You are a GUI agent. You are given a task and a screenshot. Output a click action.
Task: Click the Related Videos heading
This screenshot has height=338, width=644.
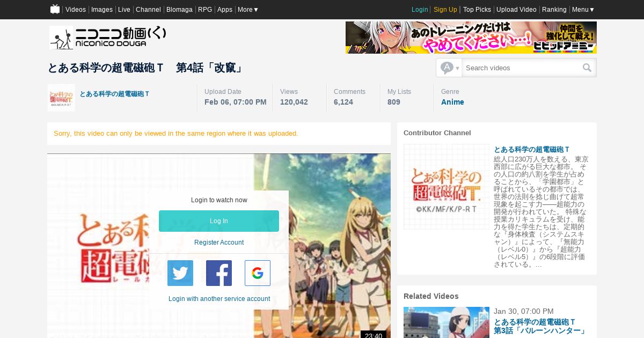pyautogui.click(x=431, y=296)
